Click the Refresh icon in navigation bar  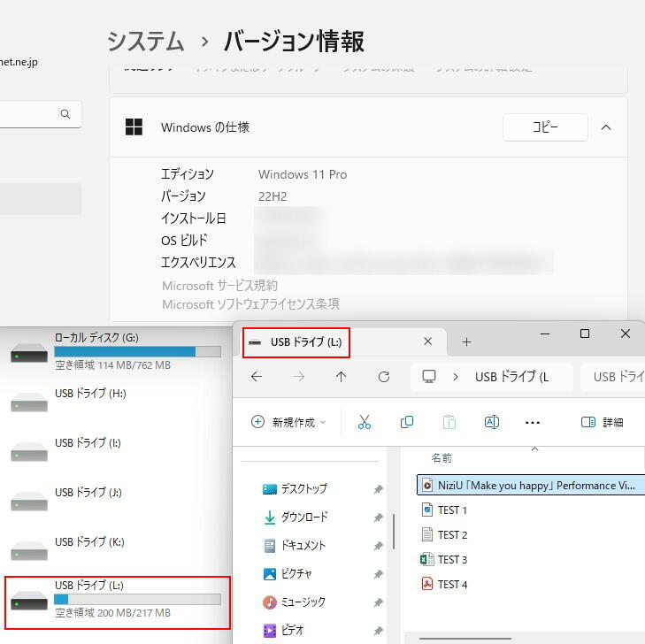click(384, 377)
